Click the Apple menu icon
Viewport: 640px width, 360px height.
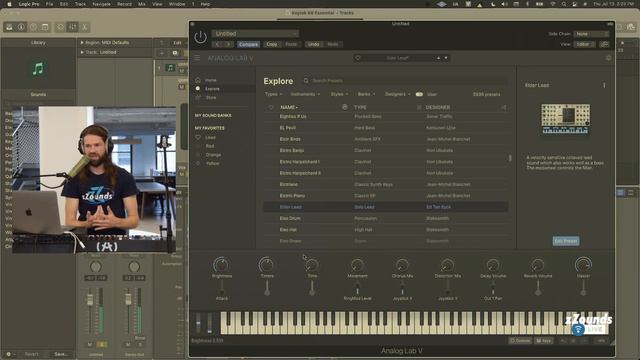point(9,4)
